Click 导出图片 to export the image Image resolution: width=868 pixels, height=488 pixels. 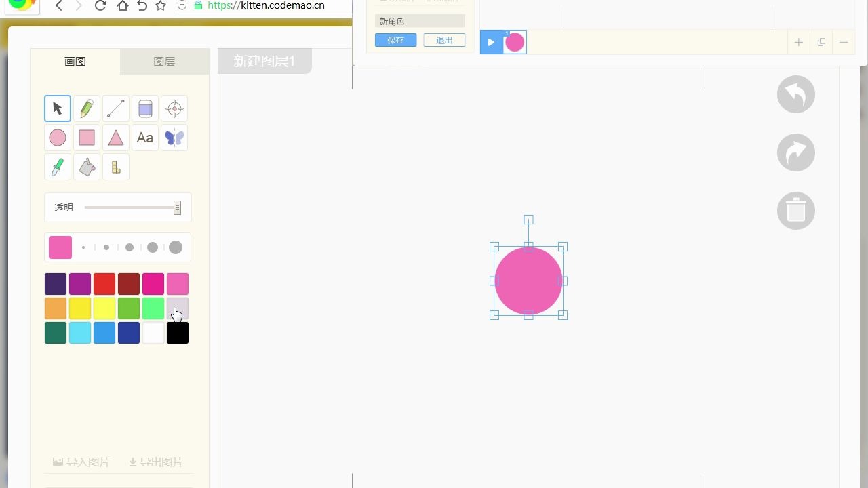(x=155, y=462)
